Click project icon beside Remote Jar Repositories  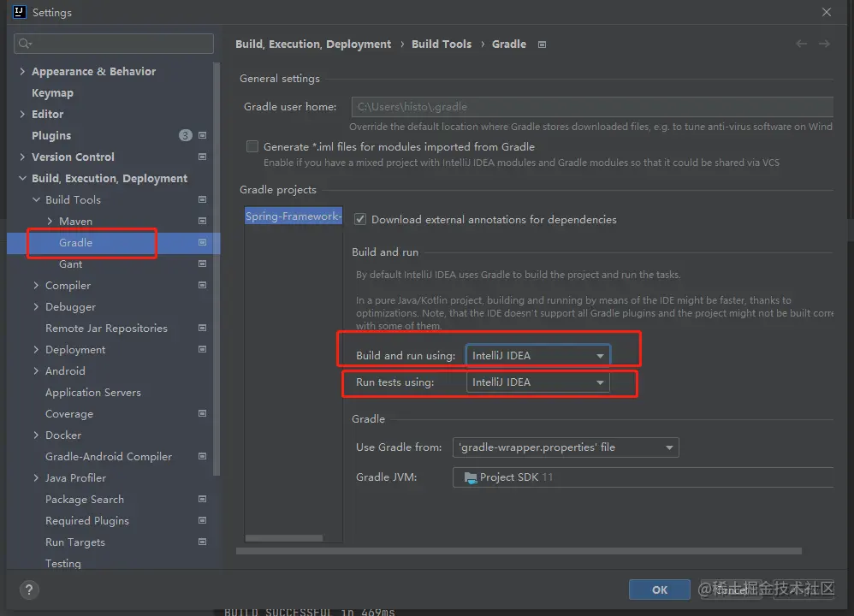coord(202,328)
